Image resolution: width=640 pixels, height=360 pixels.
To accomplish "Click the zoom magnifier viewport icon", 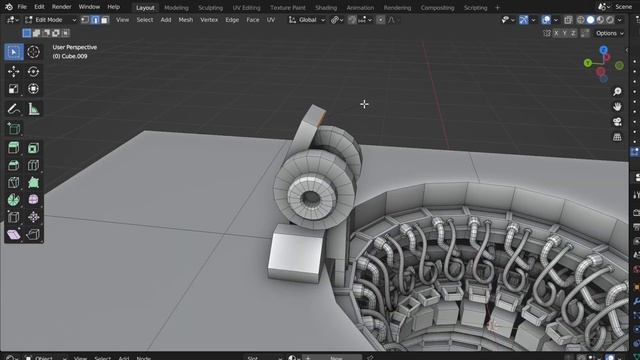I will pos(617,91).
